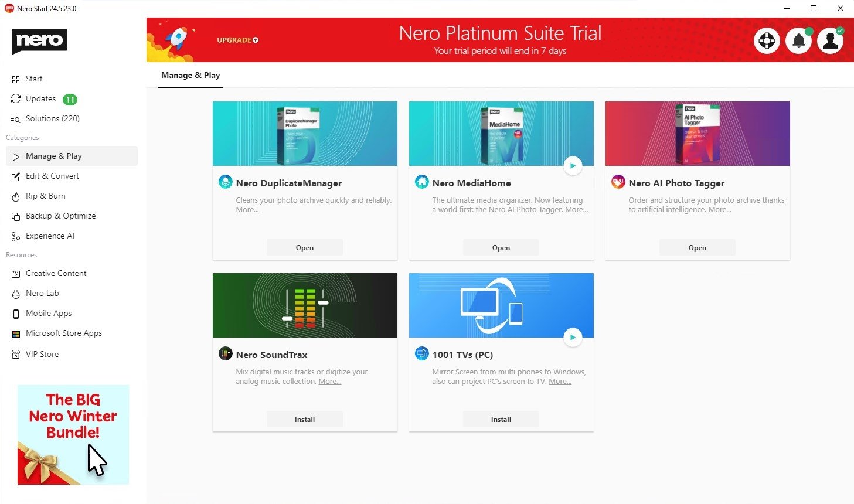The image size is (854, 504).
Task: Open Creative Content resources
Action: tap(56, 274)
